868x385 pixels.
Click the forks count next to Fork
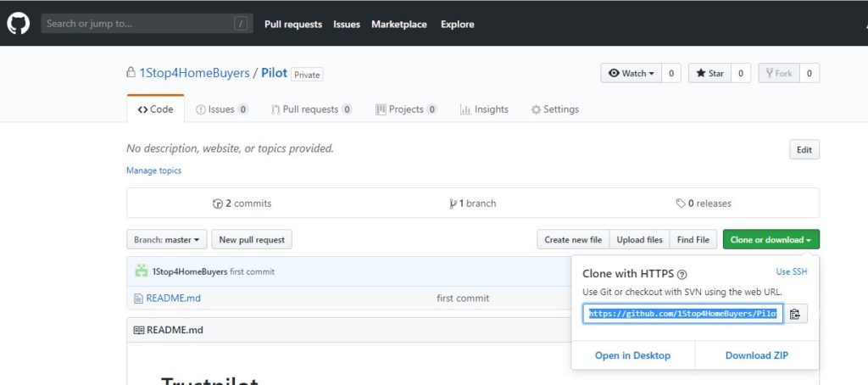810,73
